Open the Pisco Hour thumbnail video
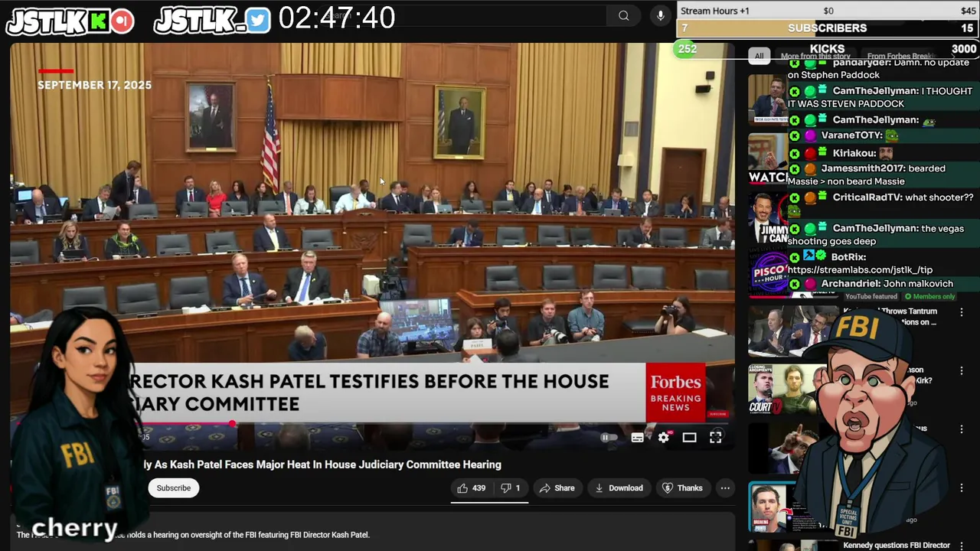Viewport: 980px width, 551px height. [767, 274]
